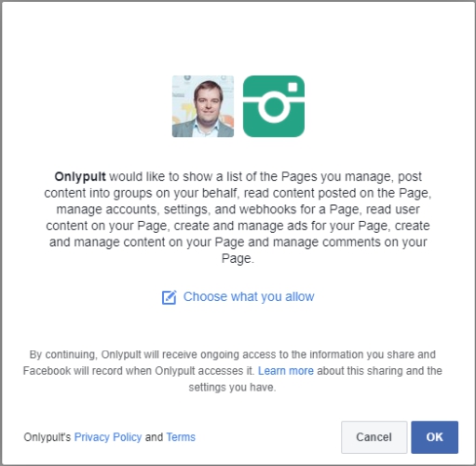The height and width of the screenshot is (466, 476).
Task: Click the permissions description paragraph
Action: 238,217
